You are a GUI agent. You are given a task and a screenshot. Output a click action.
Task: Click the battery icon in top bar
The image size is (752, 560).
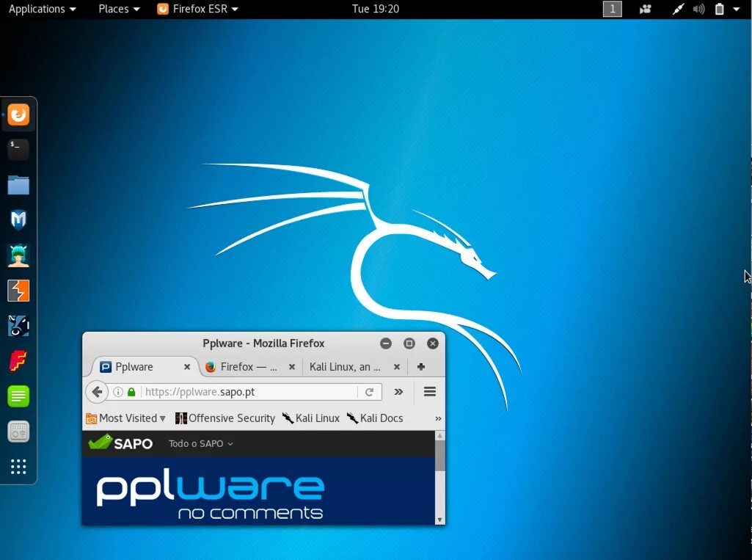[x=720, y=9]
